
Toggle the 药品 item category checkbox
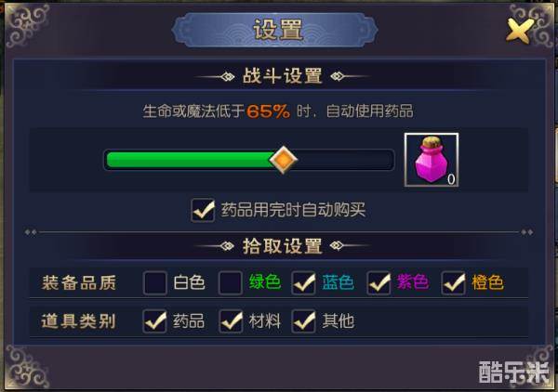click(154, 321)
